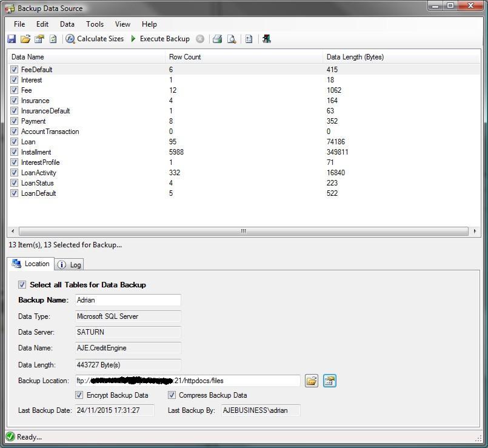Click the printer icon in the toolbar
The image size is (488, 448).
(x=217, y=39)
